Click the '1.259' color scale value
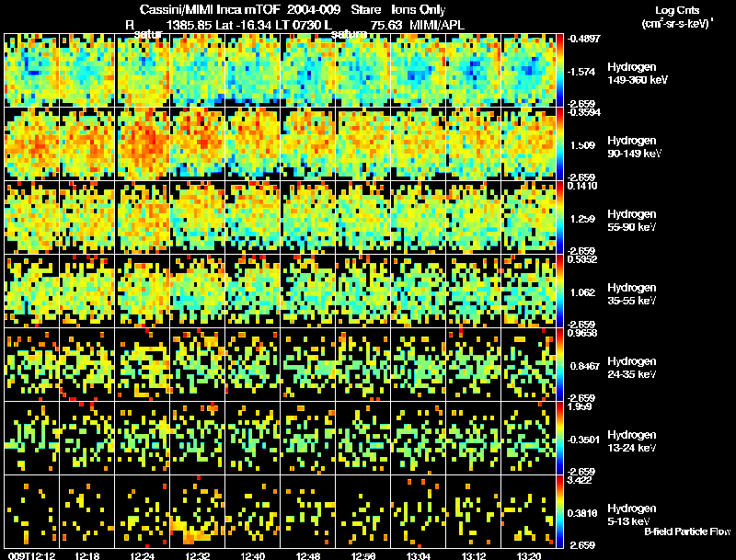Viewport: 736px width, 560px height. tap(582, 219)
